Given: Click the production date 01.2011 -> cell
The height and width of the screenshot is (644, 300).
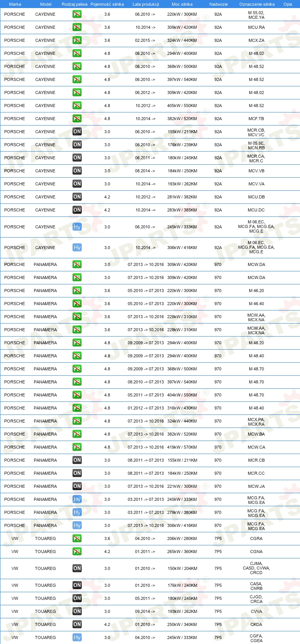Looking at the screenshot, I should pyautogui.click(x=145, y=552).
